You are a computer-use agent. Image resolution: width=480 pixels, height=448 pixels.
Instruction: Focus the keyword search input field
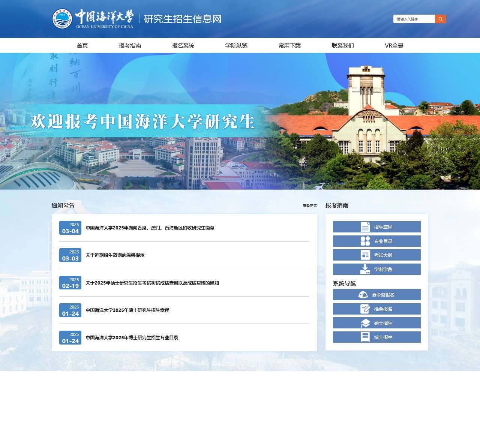click(414, 19)
